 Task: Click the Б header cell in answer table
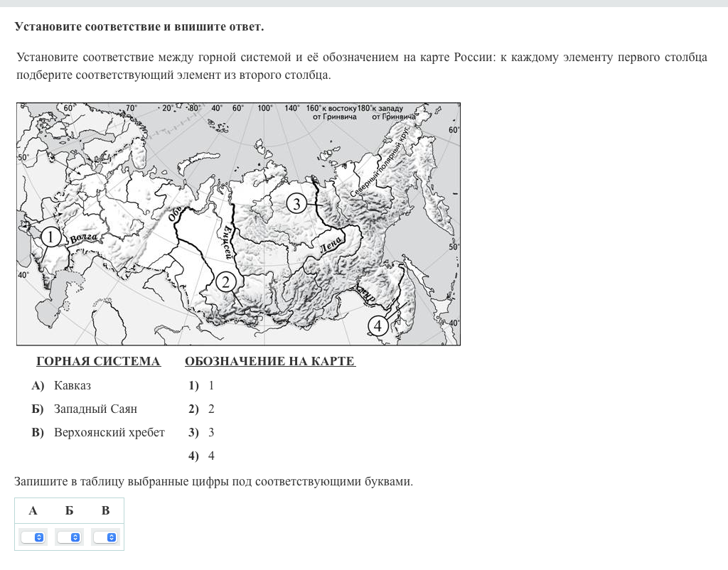[69, 510]
